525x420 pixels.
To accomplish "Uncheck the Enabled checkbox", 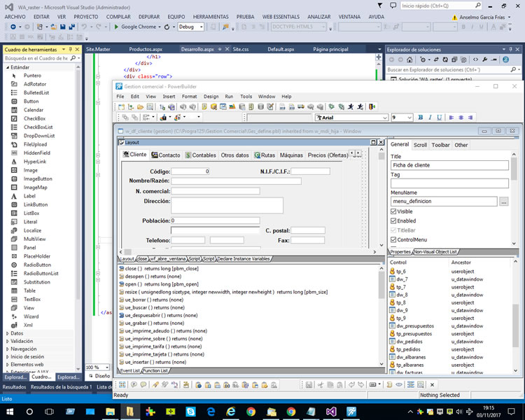I will 393,220.
